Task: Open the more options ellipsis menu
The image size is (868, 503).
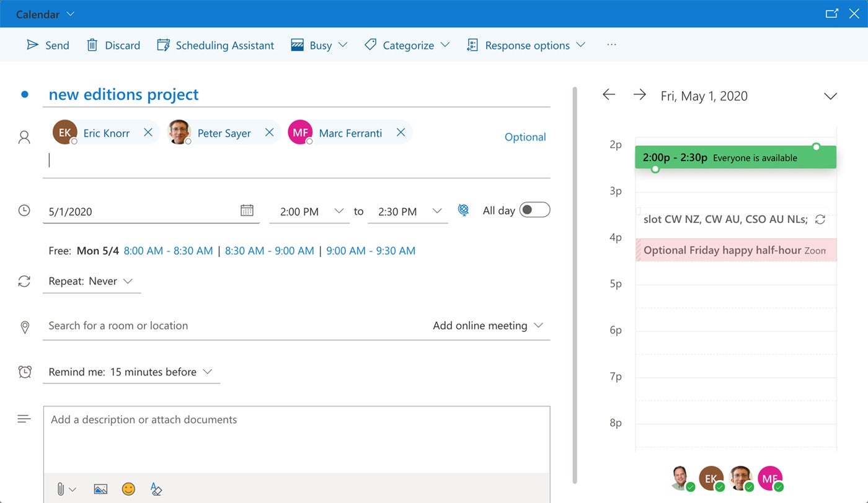Action: [612, 45]
